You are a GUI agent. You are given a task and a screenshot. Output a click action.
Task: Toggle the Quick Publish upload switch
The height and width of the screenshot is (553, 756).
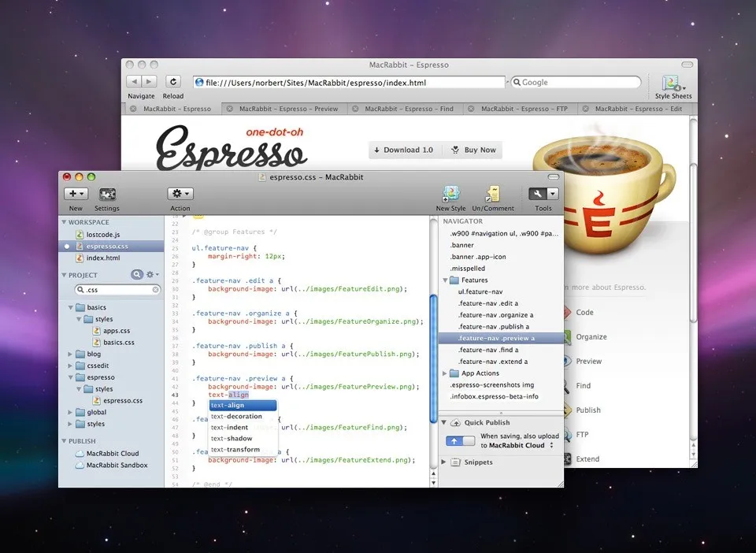459,441
